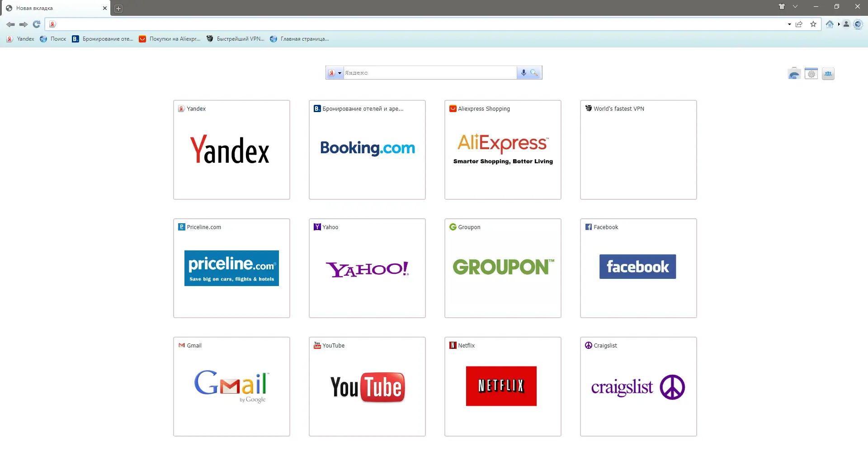Open the user profile icon

point(846,24)
